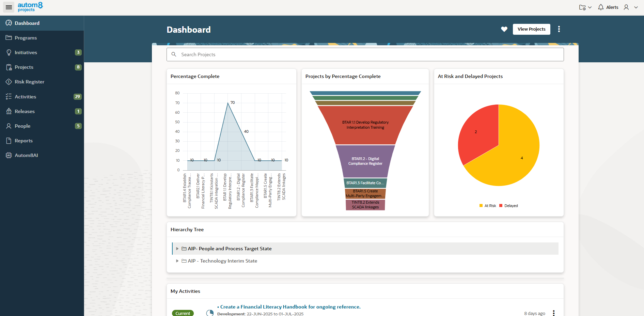
Task: Expand AIP- People and Process Target State
Action: (x=177, y=249)
